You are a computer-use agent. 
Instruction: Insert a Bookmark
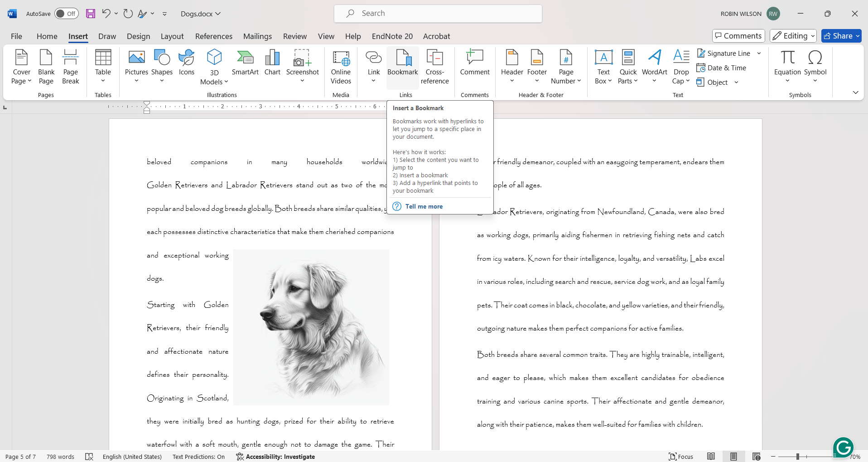click(402, 66)
